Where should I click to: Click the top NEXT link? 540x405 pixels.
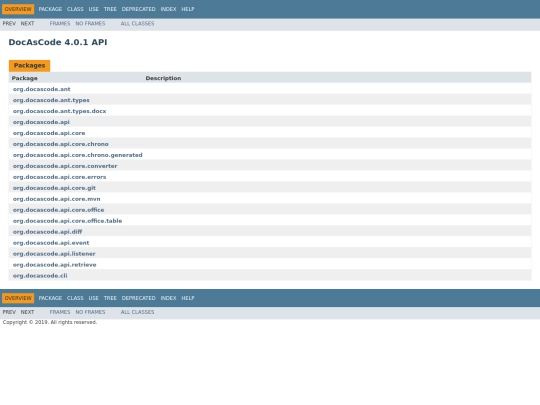(28, 23)
